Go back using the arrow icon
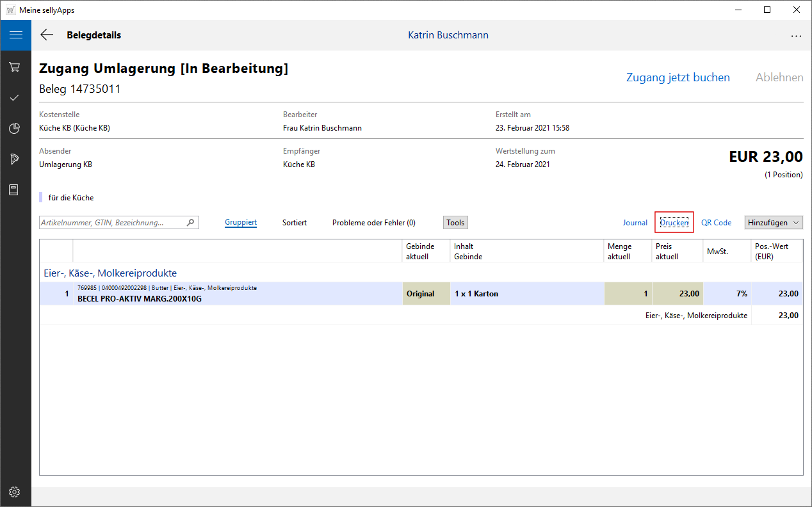The width and height of the screenshot is (812, 507). tap(47, 35)
